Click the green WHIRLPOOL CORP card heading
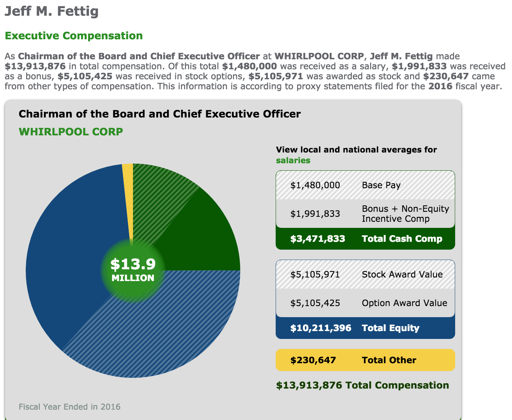 click(x=71, y=132)
